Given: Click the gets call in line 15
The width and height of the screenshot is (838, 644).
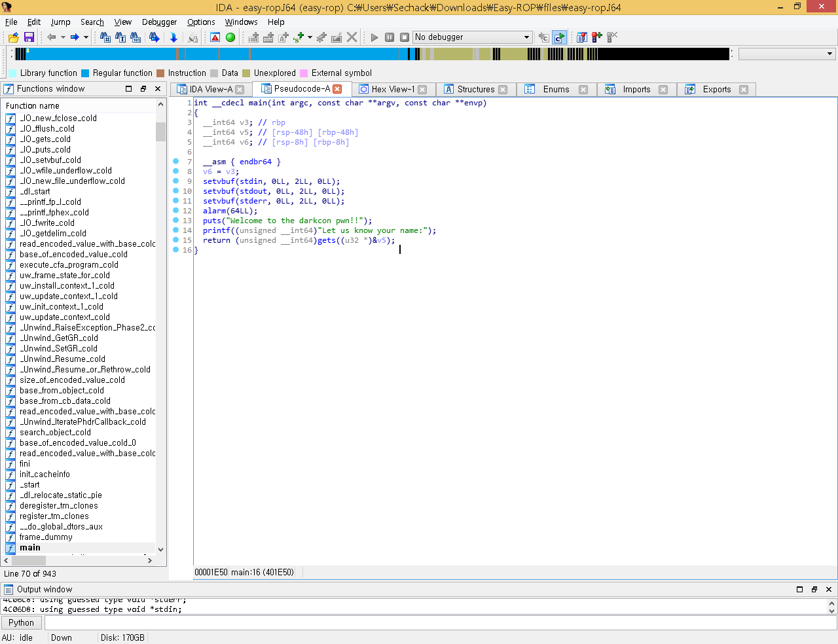Looking at the screenshot, I should [326, 240].
